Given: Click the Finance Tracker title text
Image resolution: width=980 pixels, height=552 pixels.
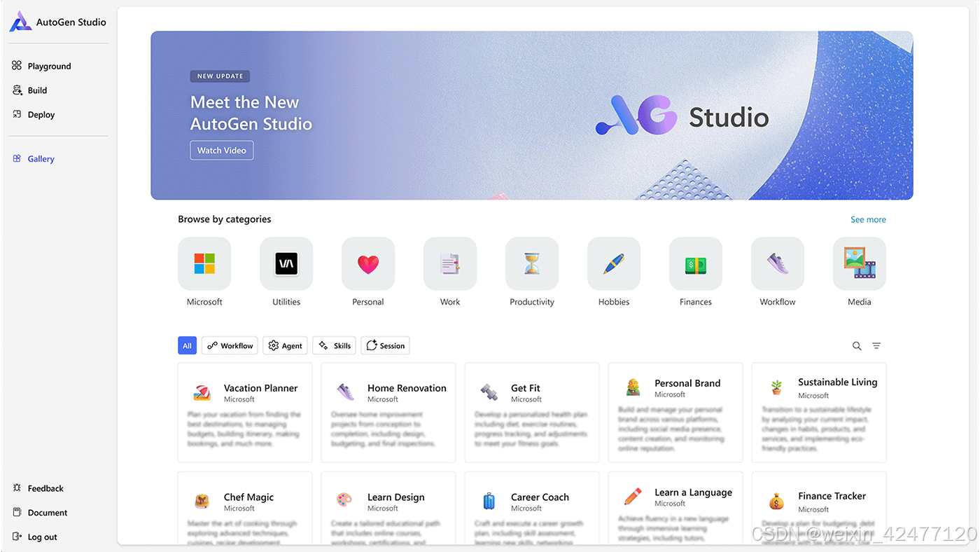Looking at the screenshot, I should point(832,496).
